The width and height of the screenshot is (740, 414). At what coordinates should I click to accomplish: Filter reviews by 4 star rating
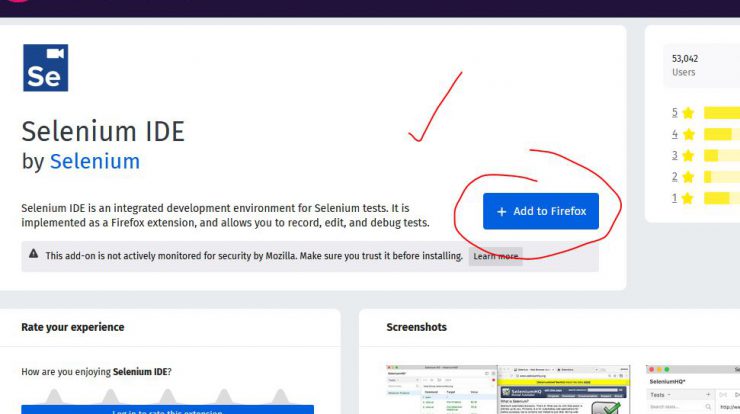click(x=674, y=134)
